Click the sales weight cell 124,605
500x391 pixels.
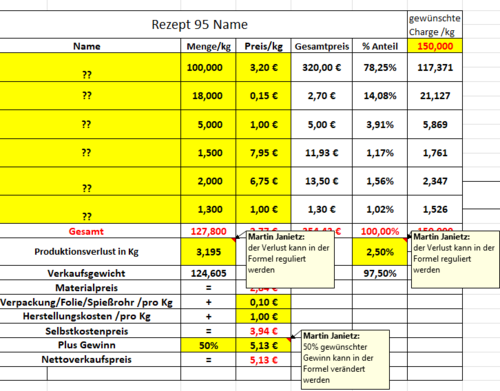[208, 273]
